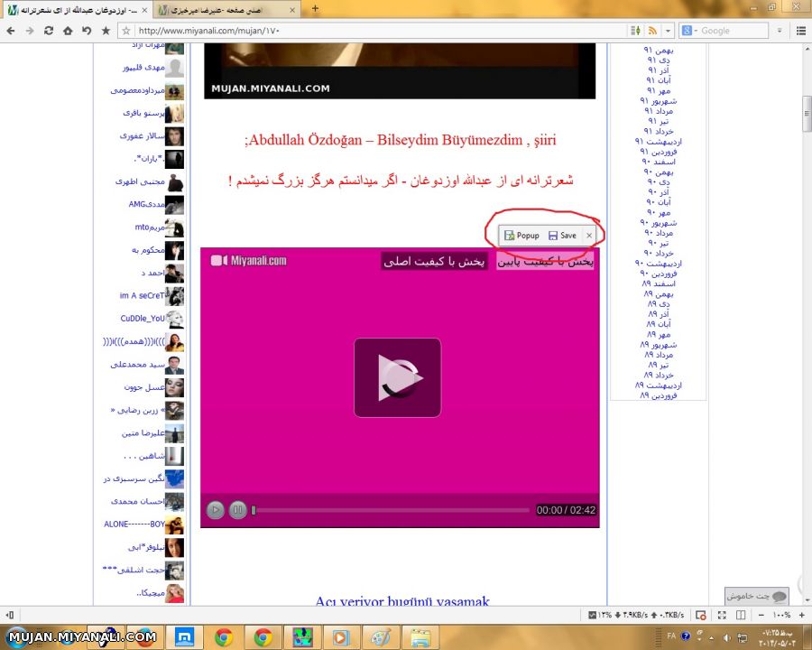812x650 pixels.
Task: Open the Paint palette icon in the taskbar
Action: pyautogui.click(x=380, y=637)
